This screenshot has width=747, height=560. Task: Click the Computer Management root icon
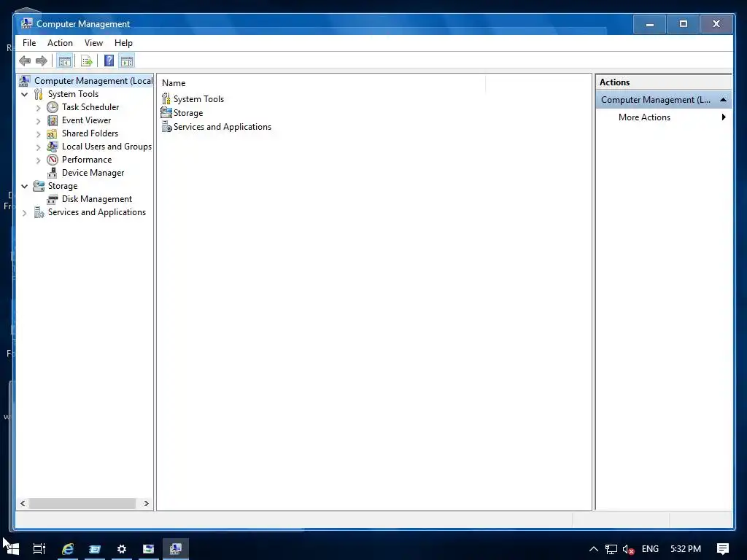[25, 81]
